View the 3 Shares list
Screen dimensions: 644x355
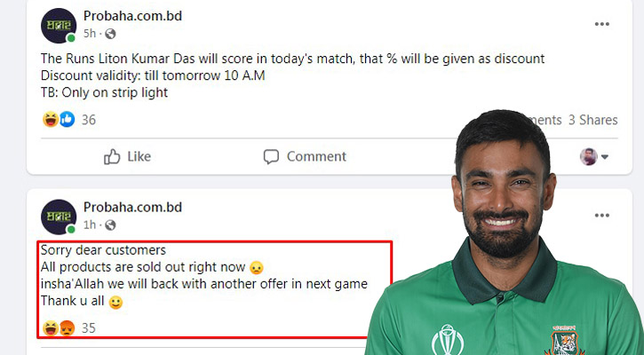(x=592, y=120)
